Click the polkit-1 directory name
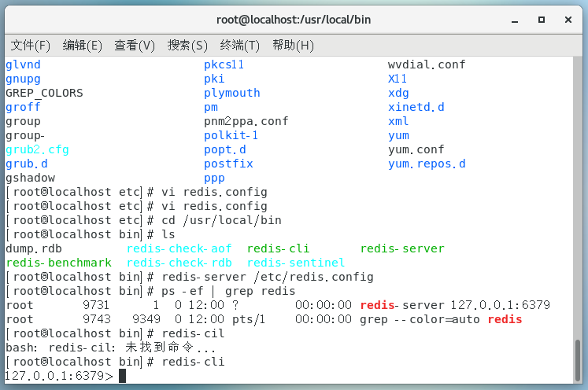The image size is (588, 390). (231, 135)
